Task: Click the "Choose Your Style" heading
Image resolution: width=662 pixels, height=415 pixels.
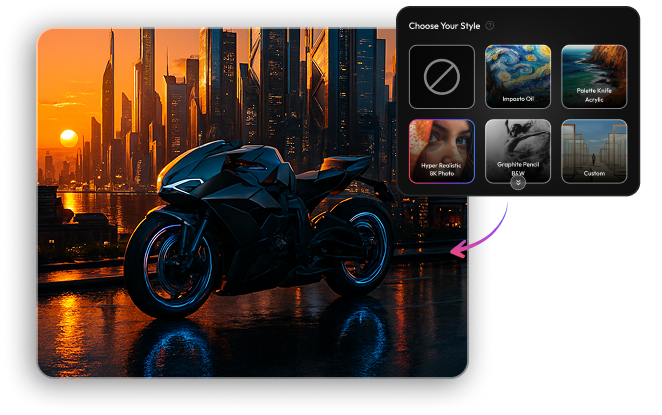Action: click(x=444, y=25)
